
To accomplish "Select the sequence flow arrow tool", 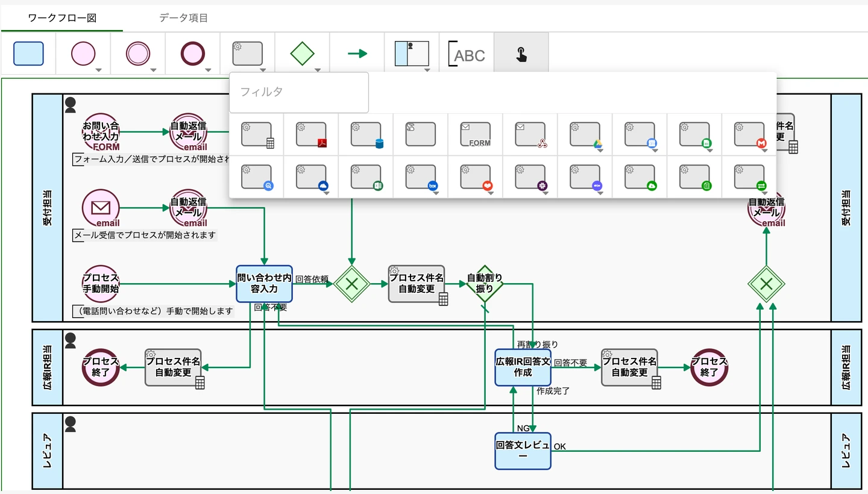I will pyautogui.click(x=356, y=53).
